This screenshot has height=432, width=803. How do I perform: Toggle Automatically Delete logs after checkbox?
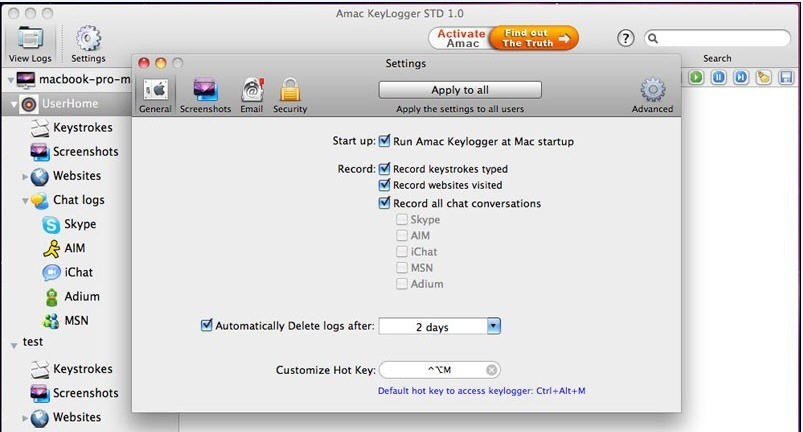tap(206, 325)
